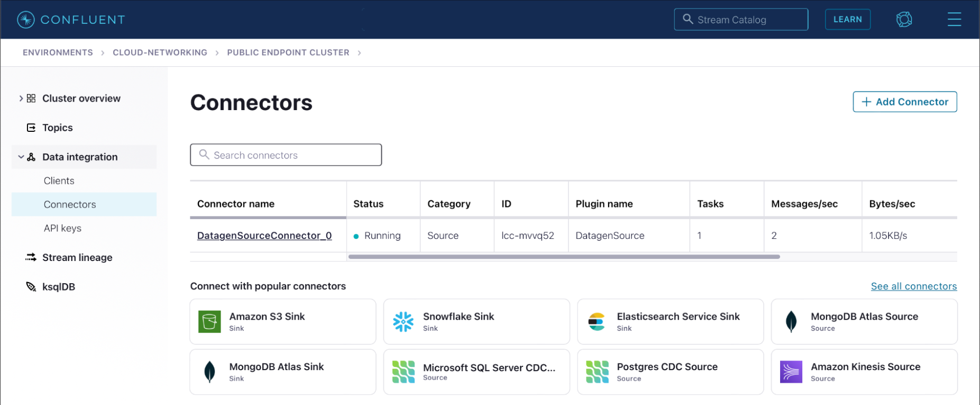Focus the Search connectors input field
This screenshot has width=980, height=405.
coord(286,155)
